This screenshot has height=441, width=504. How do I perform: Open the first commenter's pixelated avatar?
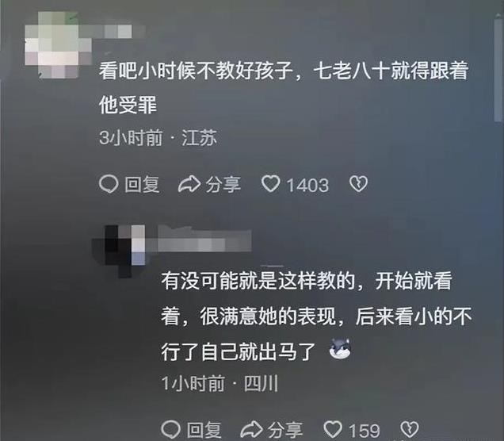[58, 45]
